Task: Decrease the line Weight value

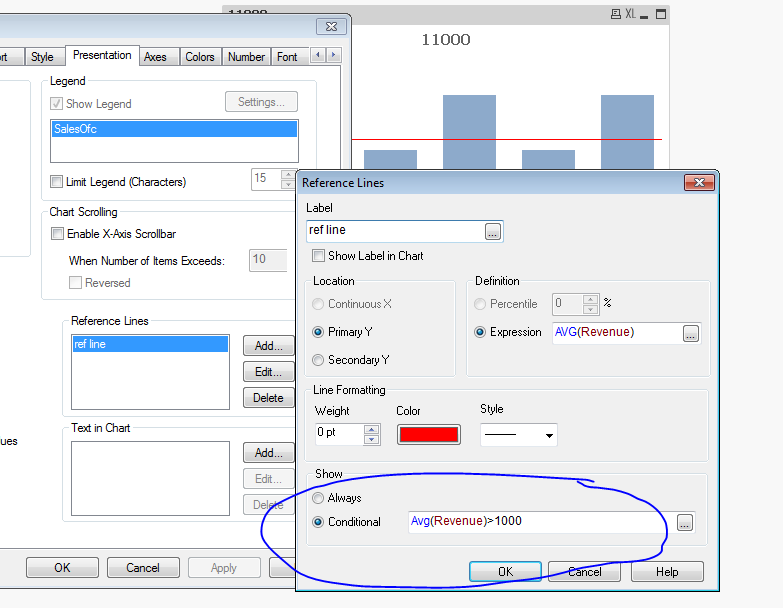Action: [372, 439]
